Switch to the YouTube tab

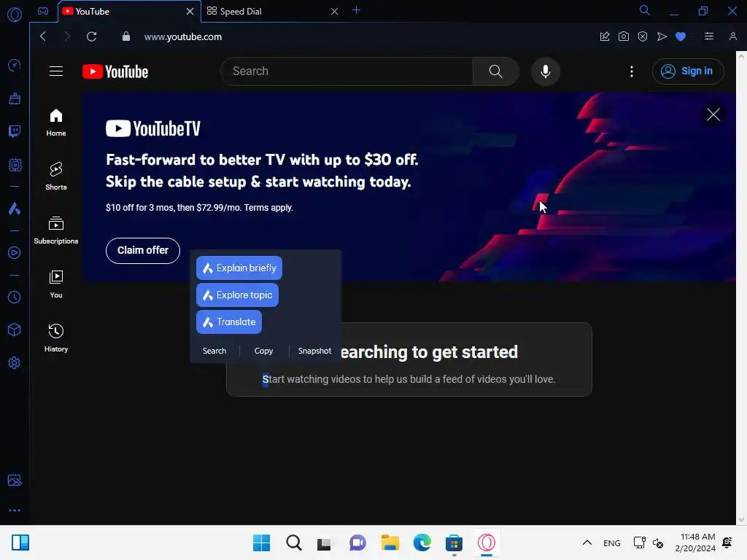pyautogui.click(x=123, y=12)
